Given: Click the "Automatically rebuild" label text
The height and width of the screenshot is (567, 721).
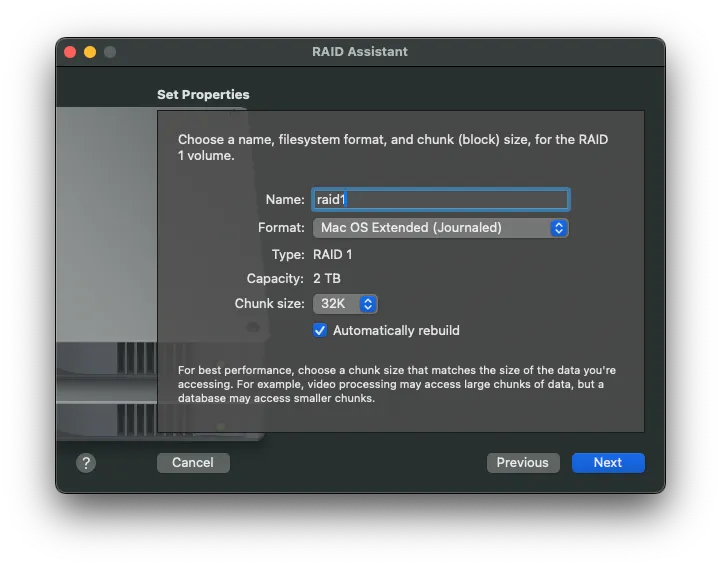Looking at the screenshot, I should [396, 330].
